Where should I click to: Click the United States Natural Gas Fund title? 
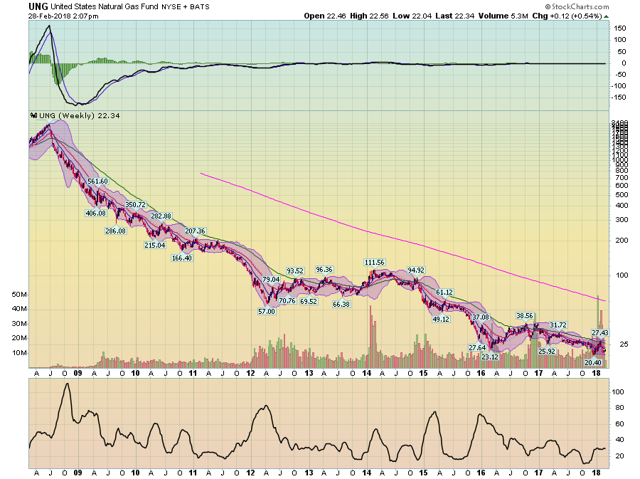(x=104, y=7)
